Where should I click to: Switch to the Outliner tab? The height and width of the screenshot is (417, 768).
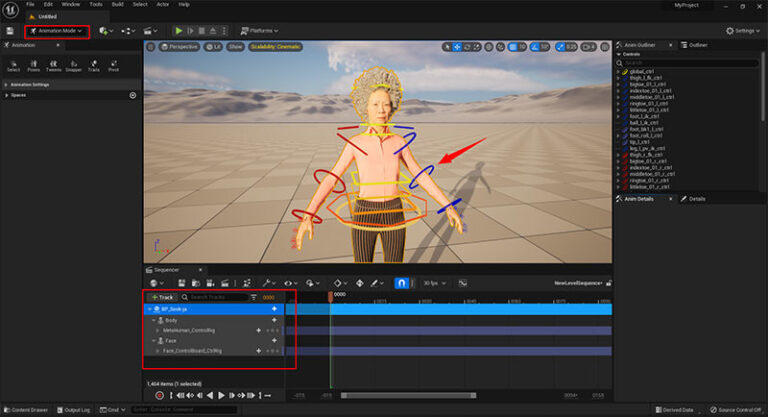point(698,45)
